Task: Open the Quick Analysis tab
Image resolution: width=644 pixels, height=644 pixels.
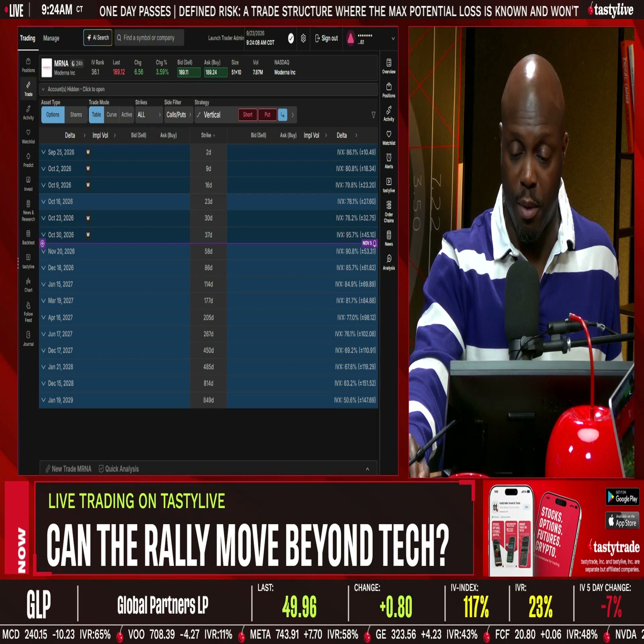Action: coord(119,469)
